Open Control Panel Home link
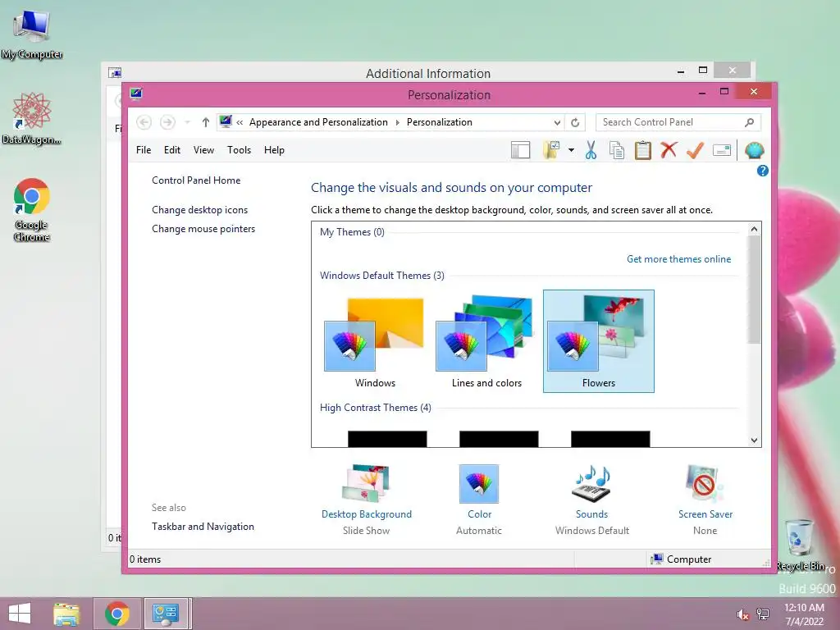Screen dimensions: 840x630 coord(196,180)
